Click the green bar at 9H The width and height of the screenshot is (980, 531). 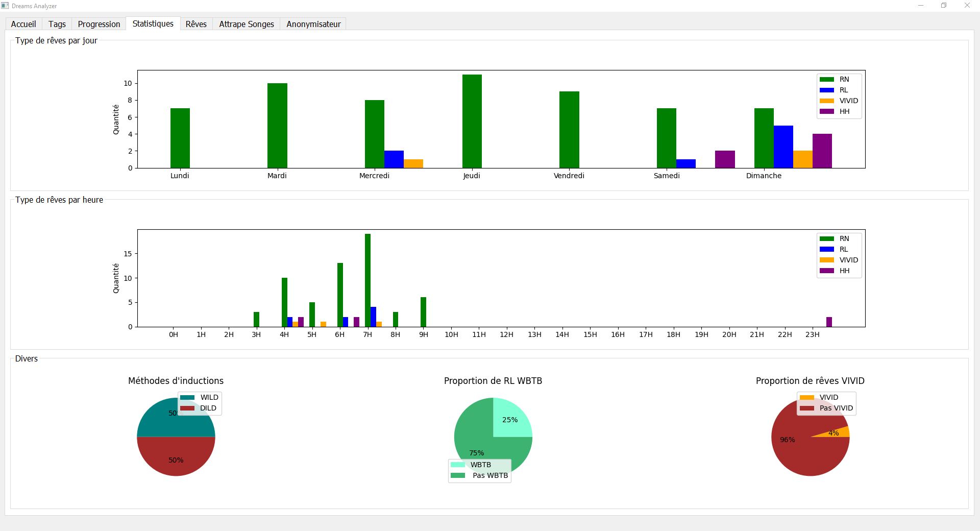423,312
